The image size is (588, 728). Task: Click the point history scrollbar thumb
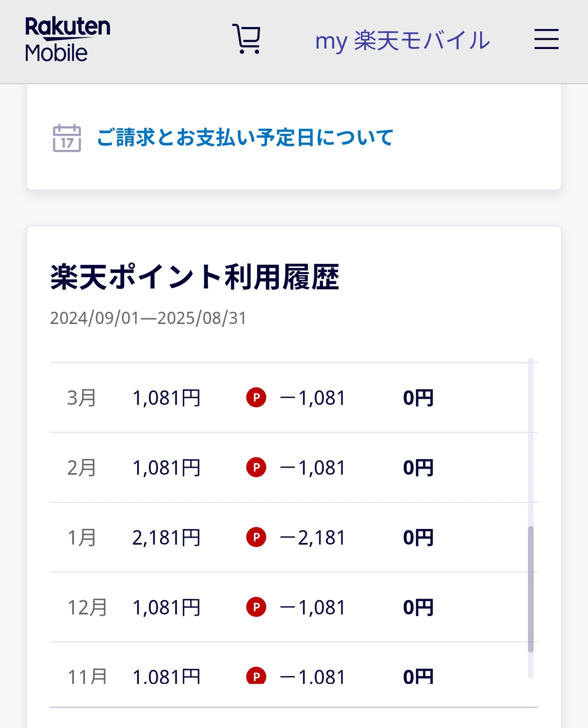(x=531, y=589)
